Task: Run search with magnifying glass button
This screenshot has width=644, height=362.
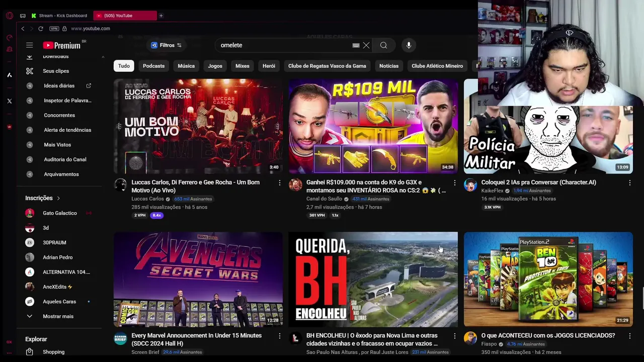Action: (x=383, y=45)
